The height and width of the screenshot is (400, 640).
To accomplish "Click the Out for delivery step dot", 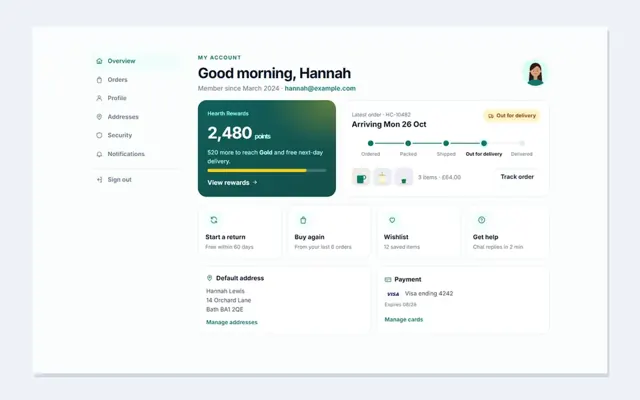I will 484,143.
